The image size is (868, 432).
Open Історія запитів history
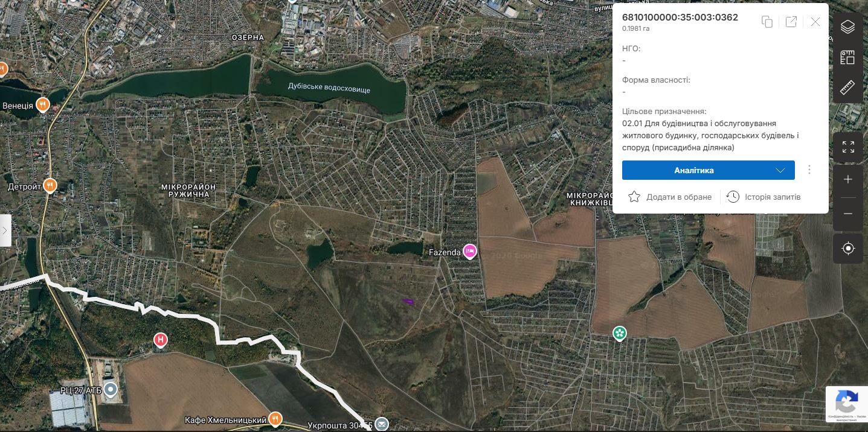764,197
